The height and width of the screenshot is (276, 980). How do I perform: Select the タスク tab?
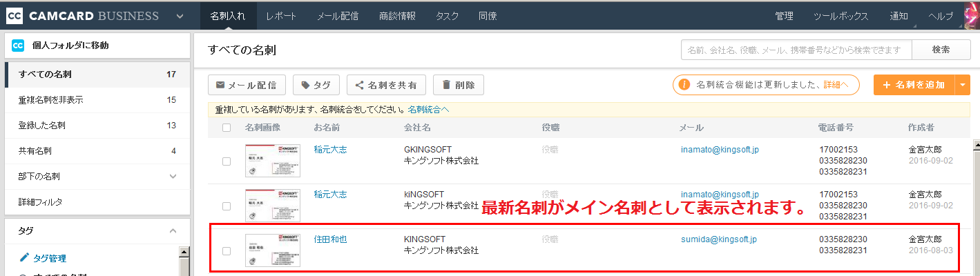[447, 16]
